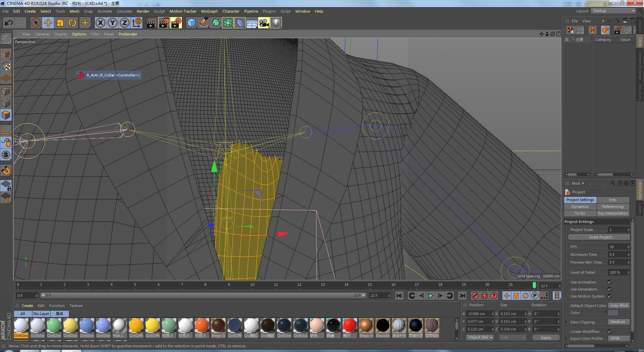644x352 pixels.
Task: Click the Deformer bend icon
Action: point(240,23)
